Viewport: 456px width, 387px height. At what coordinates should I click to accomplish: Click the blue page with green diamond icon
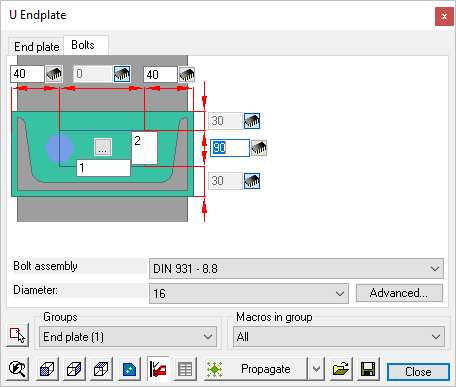129,369
